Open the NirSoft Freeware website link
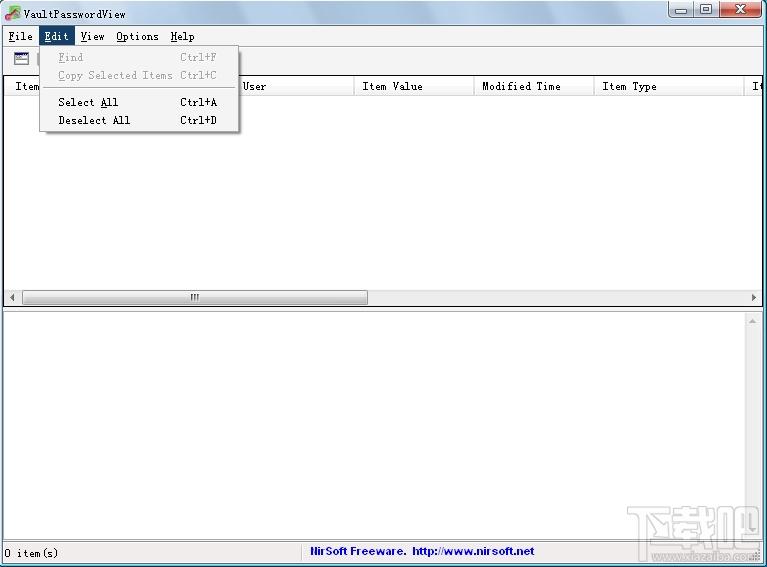Screen dimensions: 767x567 422,551
